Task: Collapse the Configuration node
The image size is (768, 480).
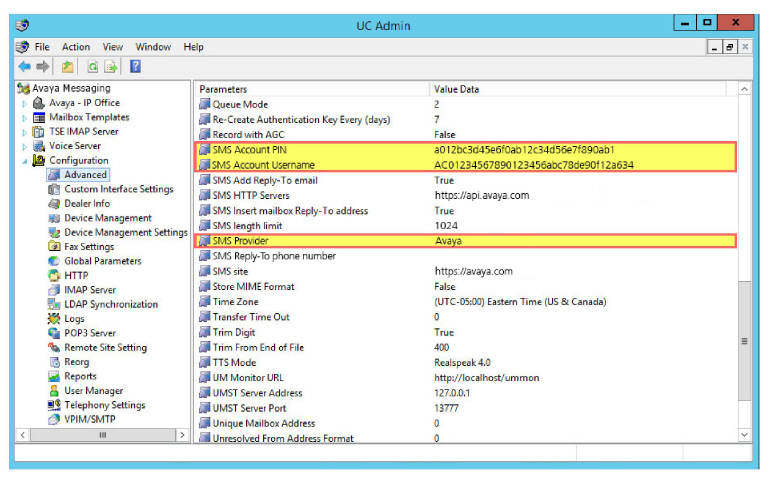Action: [x=24, y=161]
